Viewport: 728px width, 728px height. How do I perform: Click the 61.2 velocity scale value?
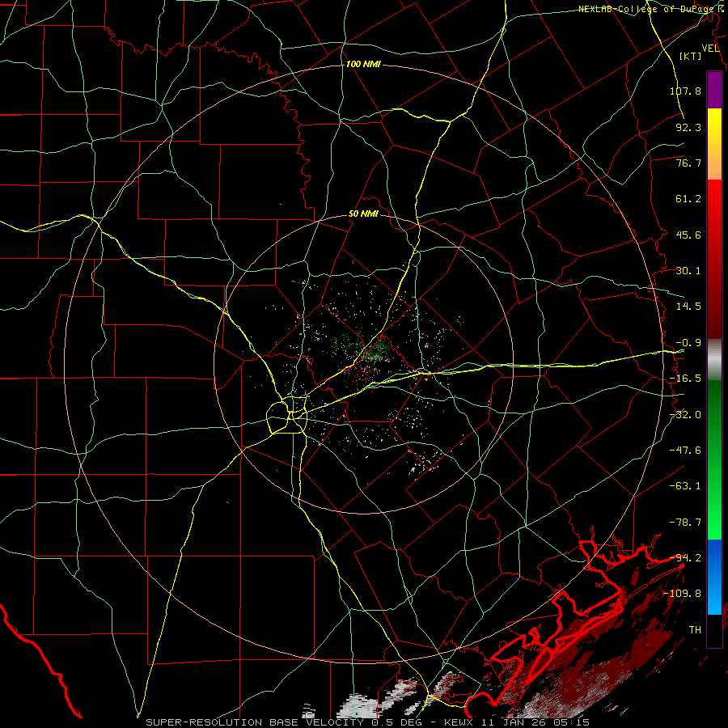click(688, 199)
